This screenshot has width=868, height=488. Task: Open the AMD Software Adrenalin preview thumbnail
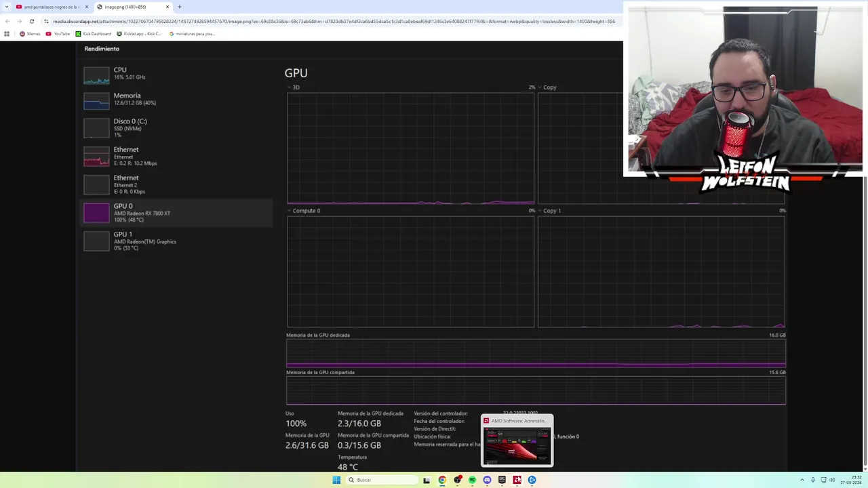(x=517, y=441)
